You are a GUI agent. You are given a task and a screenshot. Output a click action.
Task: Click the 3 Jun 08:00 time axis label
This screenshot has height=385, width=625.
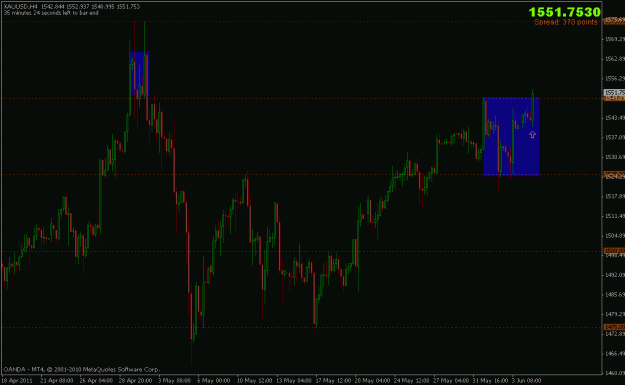pos(527,381)
